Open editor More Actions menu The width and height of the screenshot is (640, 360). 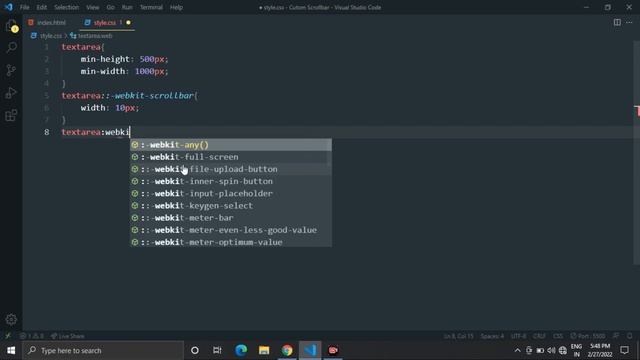(x=629, y=22)
